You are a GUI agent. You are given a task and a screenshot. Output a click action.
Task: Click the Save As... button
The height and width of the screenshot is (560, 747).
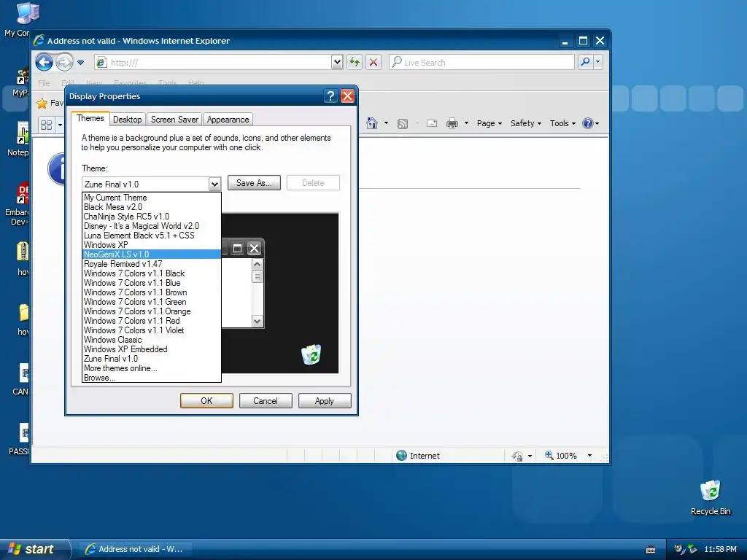click(254, 183)
